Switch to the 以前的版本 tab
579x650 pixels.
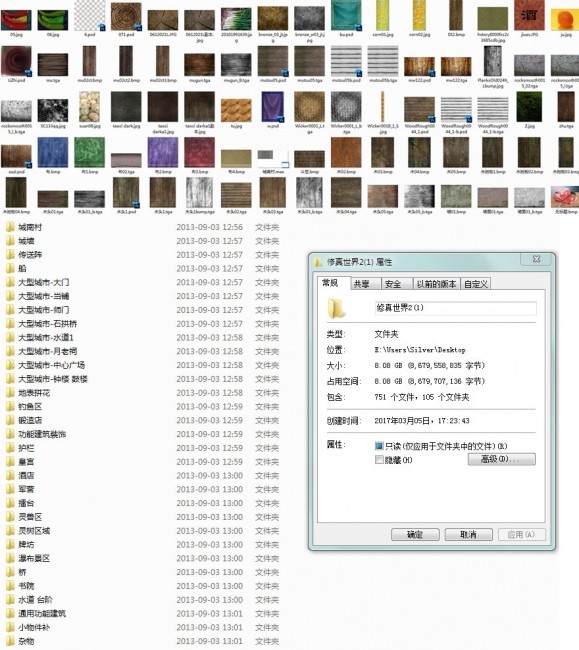[x=436, y=284]
